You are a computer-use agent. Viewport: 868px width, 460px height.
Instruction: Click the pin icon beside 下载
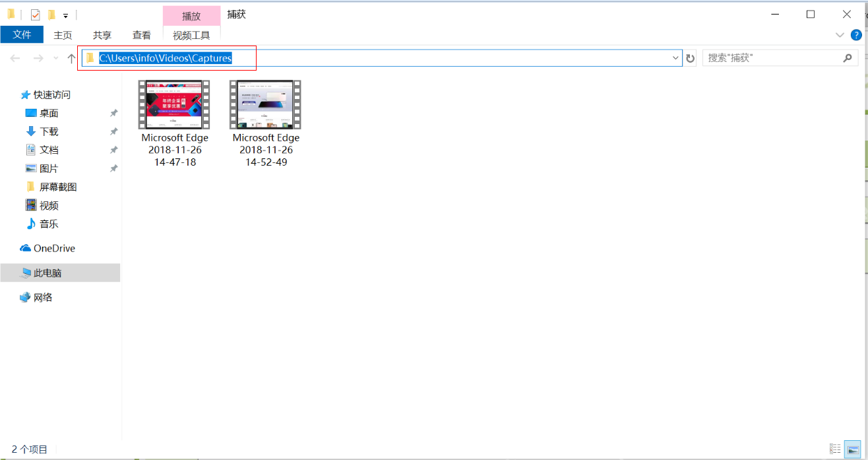113,131
